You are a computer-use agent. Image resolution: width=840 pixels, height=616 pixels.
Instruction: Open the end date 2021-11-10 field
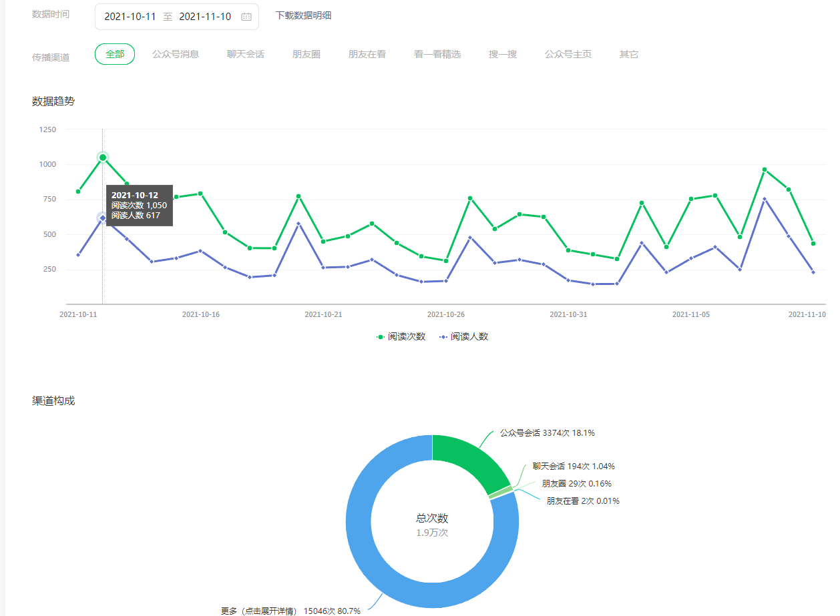[x=205, y=17]
